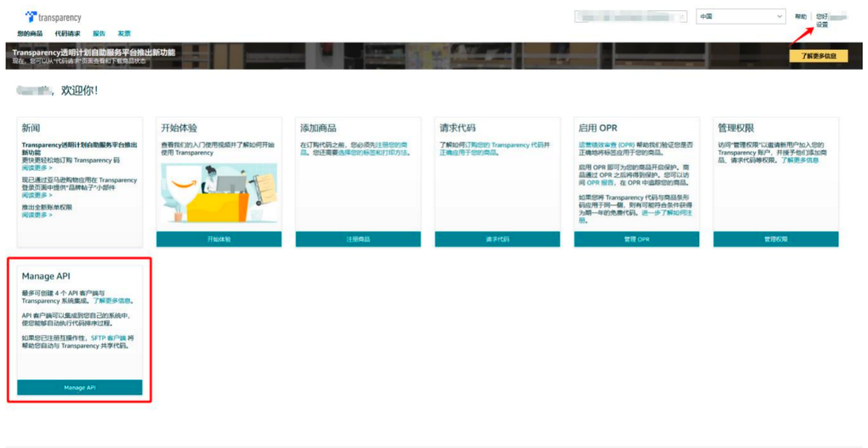
Task: Open 设置 under the greeting
Action: 821,25
